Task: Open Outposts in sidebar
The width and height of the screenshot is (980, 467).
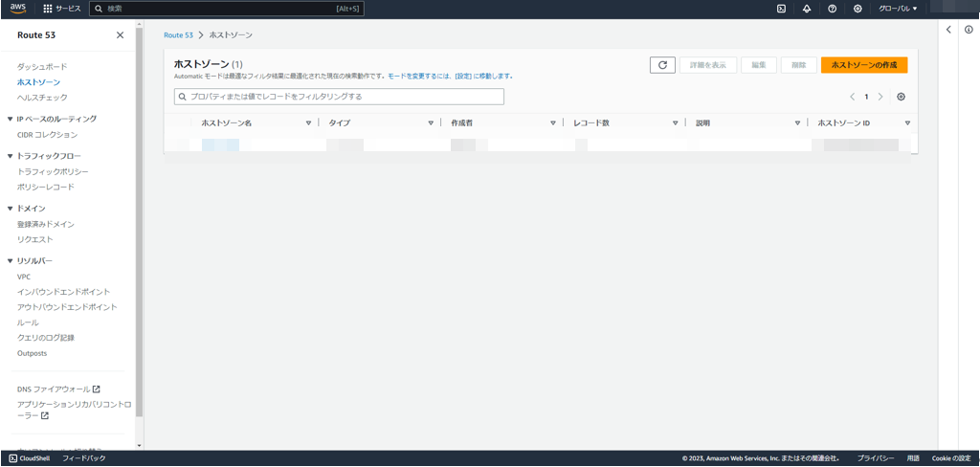Action: [x=32, y=353]
